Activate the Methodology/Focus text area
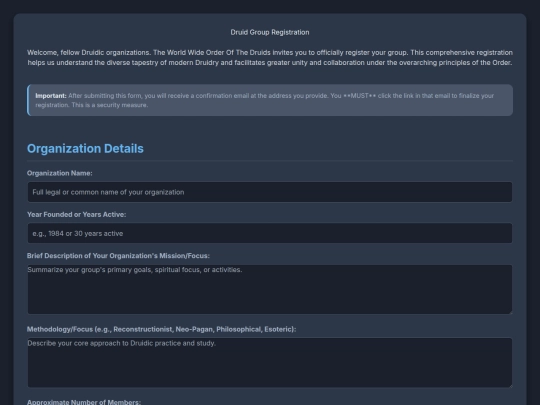Screen dimensions: 540x405 tap(270, 363)
